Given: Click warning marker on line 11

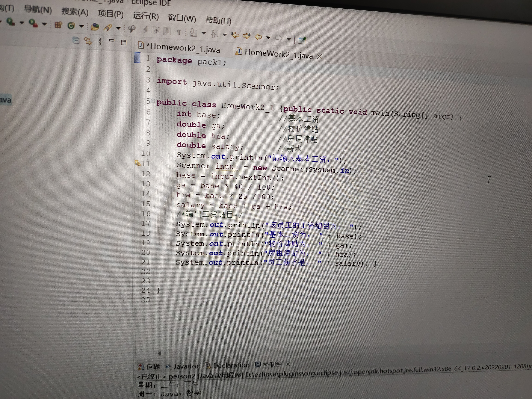Looking at the screenshot, I should 138,163.
